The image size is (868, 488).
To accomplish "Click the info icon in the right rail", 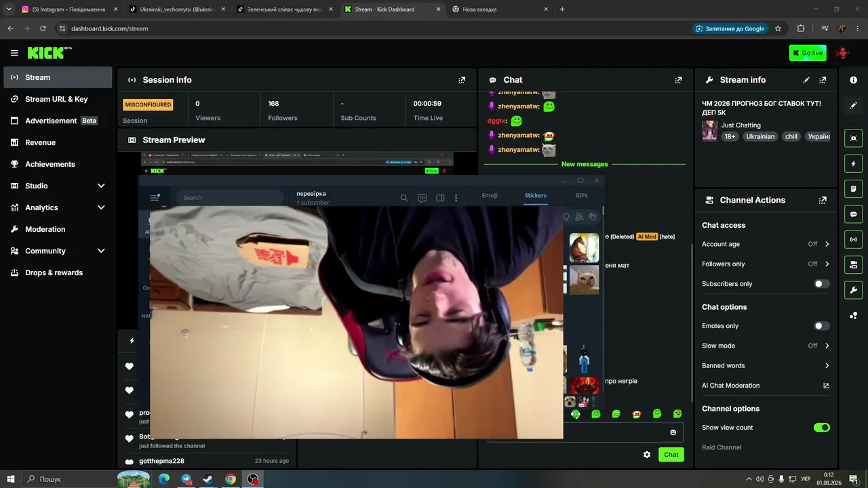I will 853,80.
